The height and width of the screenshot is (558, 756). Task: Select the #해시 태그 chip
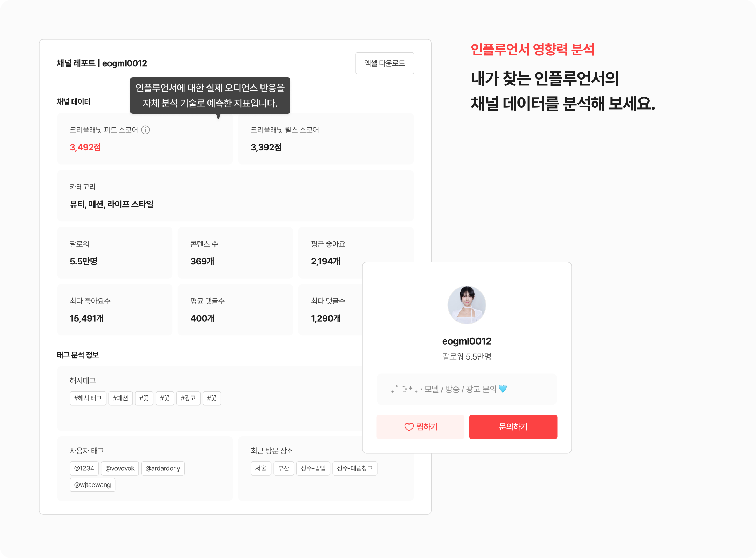[88, 398]
